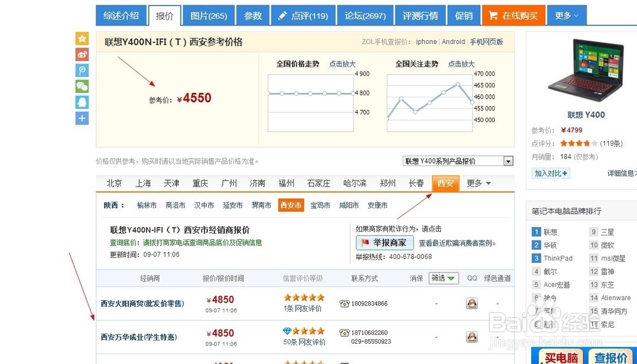637x364 pixels.
Task: Click 加入对比 button
Action: pos(550,173)
